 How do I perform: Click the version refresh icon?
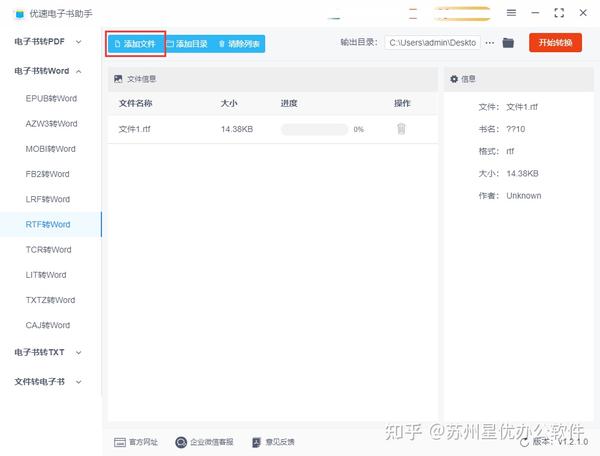[x=524, y=442]
